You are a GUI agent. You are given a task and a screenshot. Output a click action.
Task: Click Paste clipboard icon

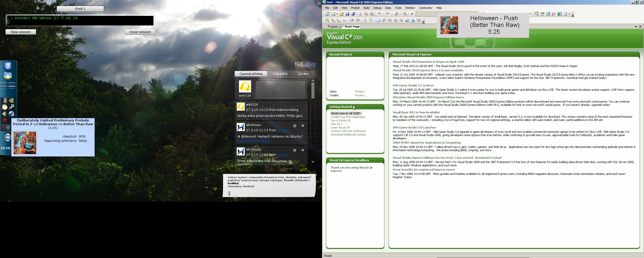click(372, 14)
